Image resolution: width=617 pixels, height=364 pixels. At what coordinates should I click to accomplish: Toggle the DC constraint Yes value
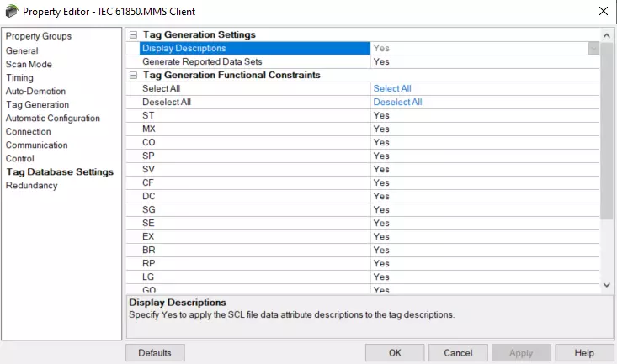point(381,196)
